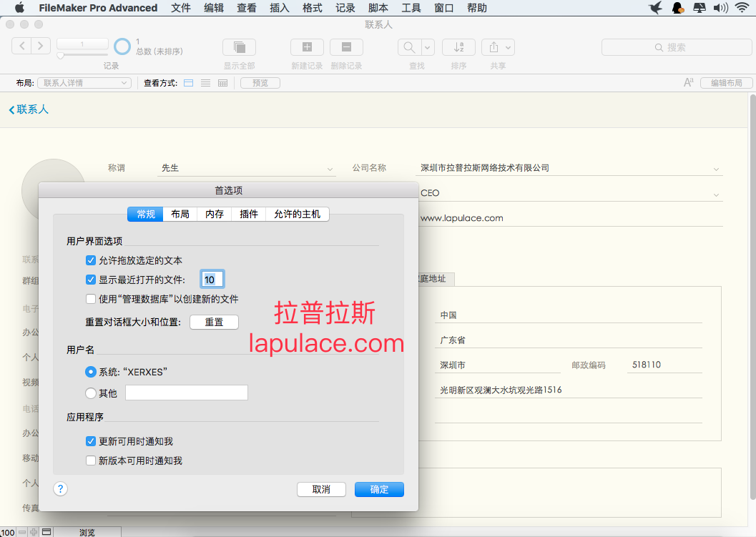Screen dimensions: 756x537
Task: Click the record navigation slider
Action: [x=82, y=56]
